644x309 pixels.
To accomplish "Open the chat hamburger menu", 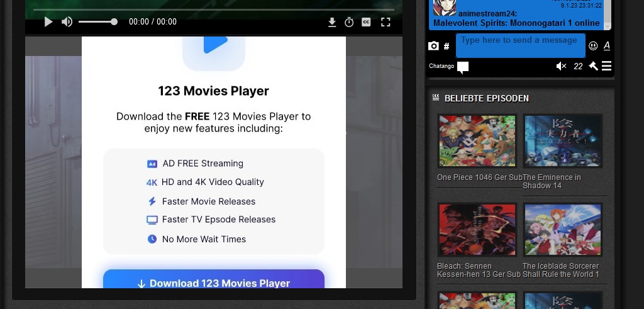I will (x=607, y=66).
